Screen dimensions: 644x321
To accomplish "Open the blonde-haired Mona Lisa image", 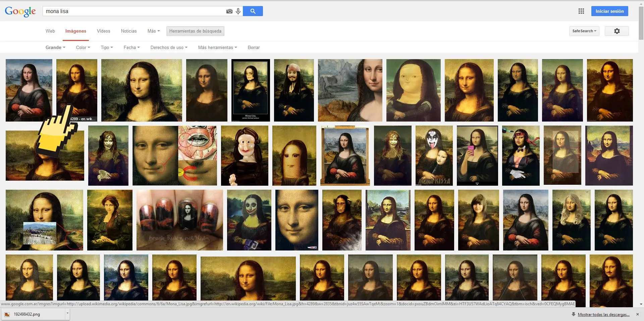I will coord(572,220).
